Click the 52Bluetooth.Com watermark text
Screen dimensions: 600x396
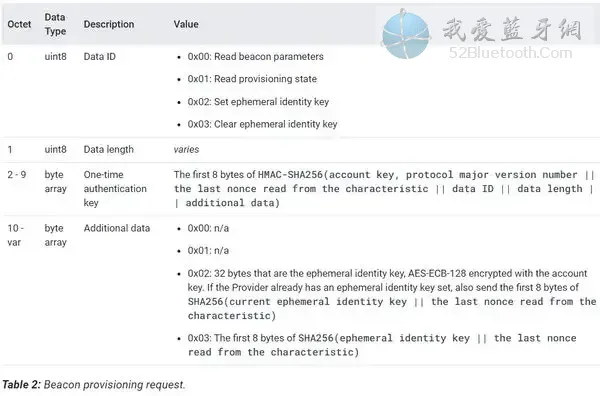[x=510, y=52]
